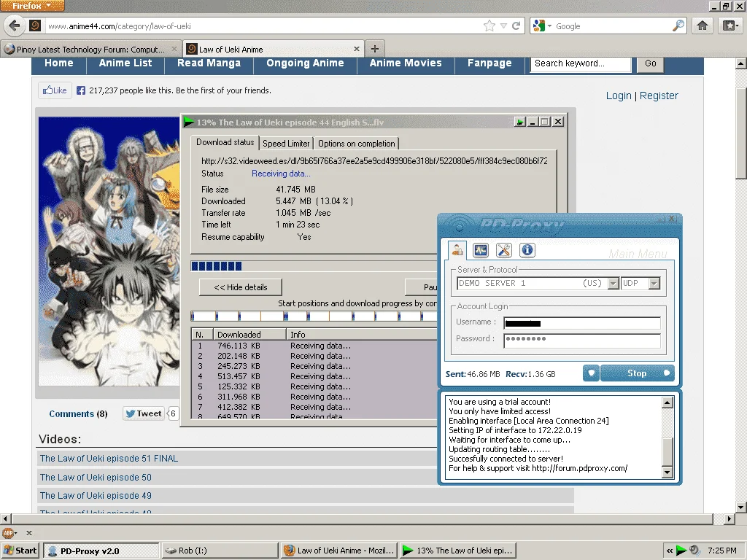Select the Download status tab
Viewport: 747px width, 560px height.
tap(225, 142)
